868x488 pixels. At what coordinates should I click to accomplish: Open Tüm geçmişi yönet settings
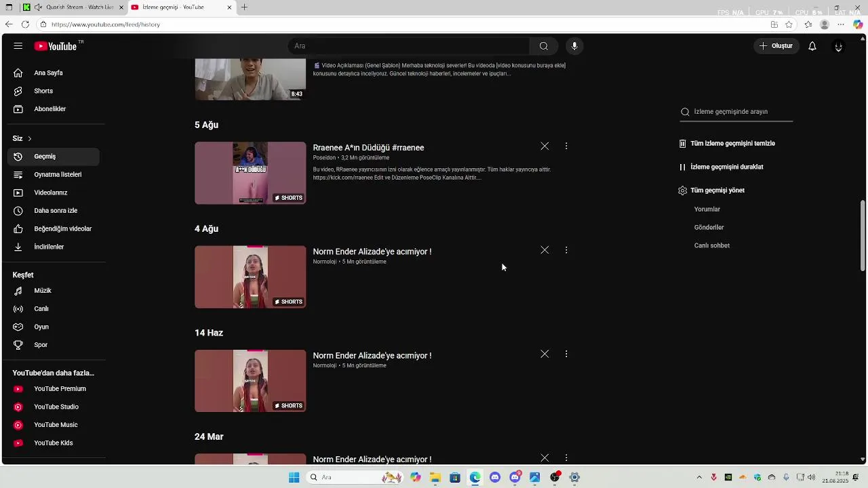[x=711, y=190]
